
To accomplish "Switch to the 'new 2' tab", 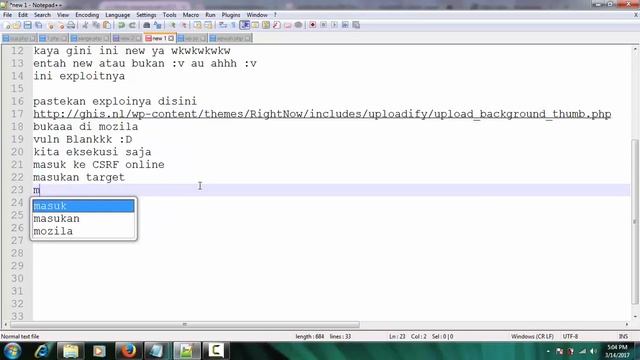I will click(127, 38).
